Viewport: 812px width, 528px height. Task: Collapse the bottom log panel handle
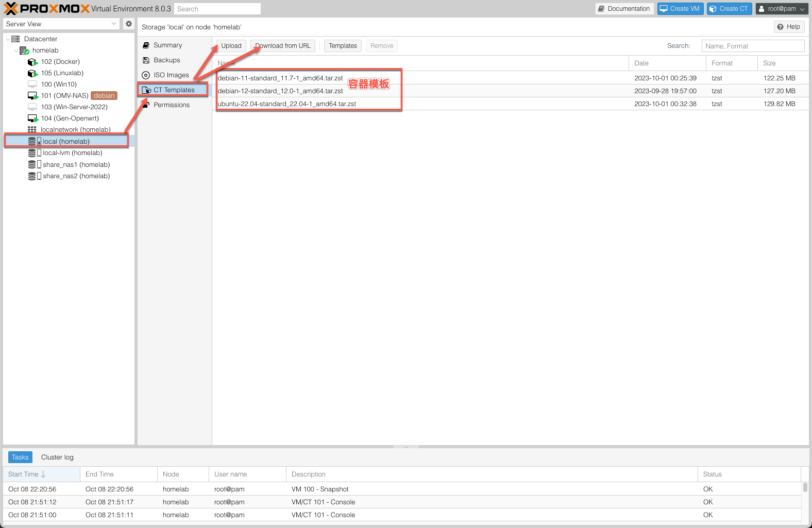406,447
